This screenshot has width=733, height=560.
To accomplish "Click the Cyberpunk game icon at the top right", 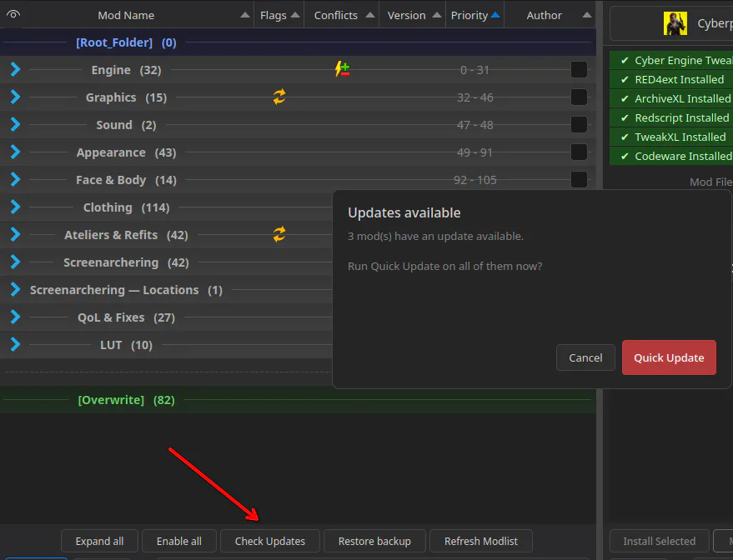I will [x=675, y=23].
